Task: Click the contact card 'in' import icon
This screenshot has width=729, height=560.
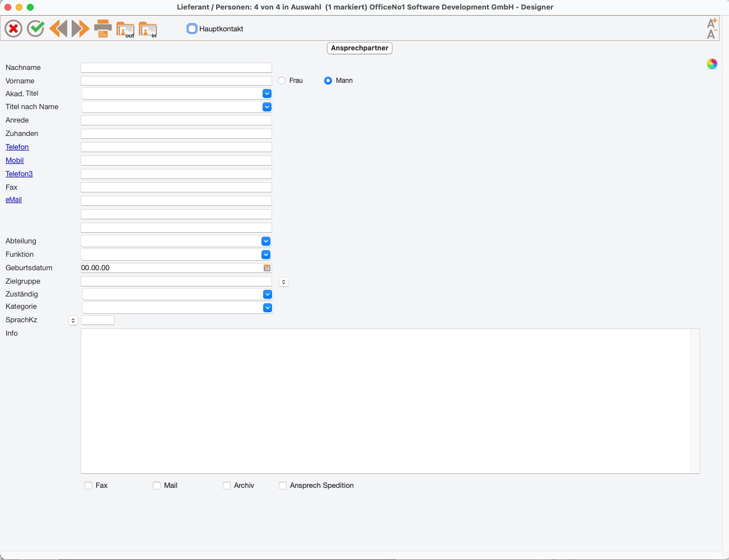Action: pos(148,29)
